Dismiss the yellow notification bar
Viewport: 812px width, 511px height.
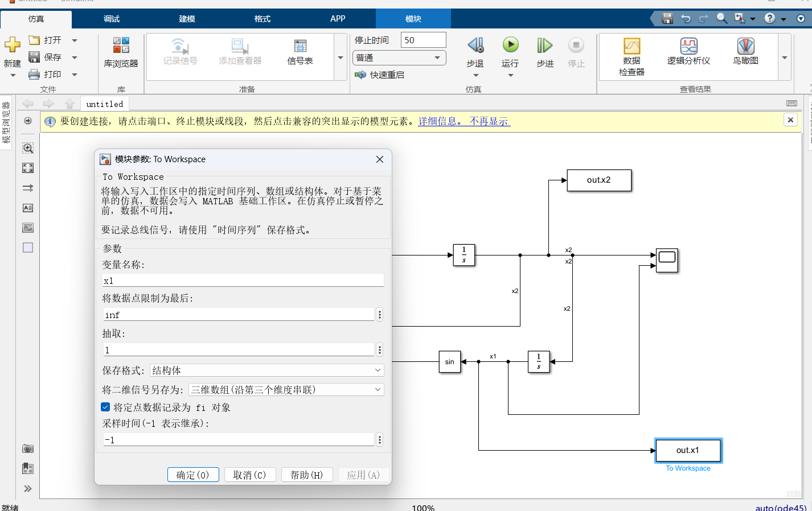tap(790, 120)
